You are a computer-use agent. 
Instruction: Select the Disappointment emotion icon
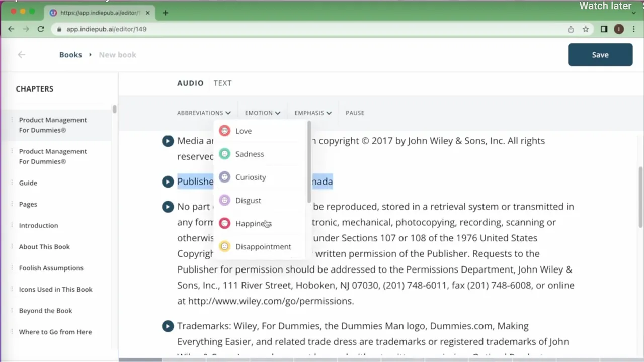coord(225,246)
